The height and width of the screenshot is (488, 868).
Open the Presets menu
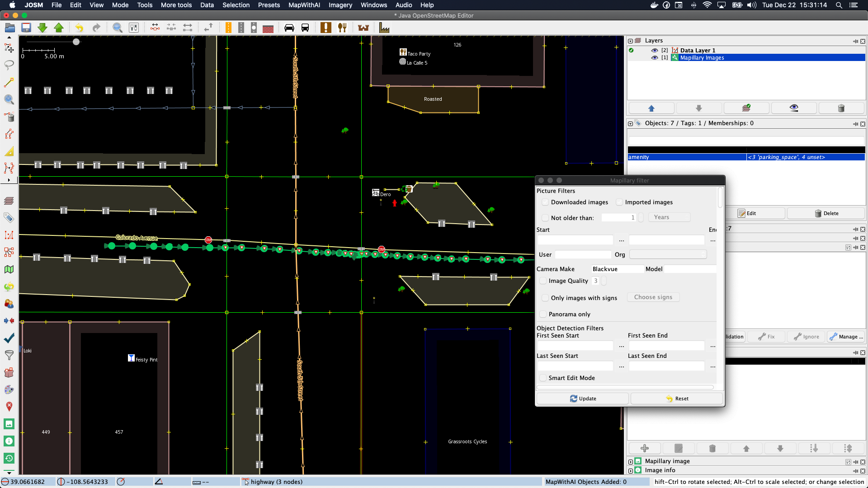[x=269, y=5]
